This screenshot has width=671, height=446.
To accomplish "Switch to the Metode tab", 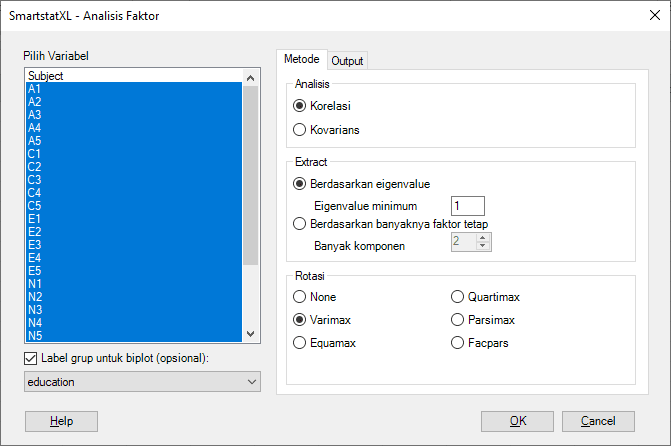I will [x=302, y=59].
